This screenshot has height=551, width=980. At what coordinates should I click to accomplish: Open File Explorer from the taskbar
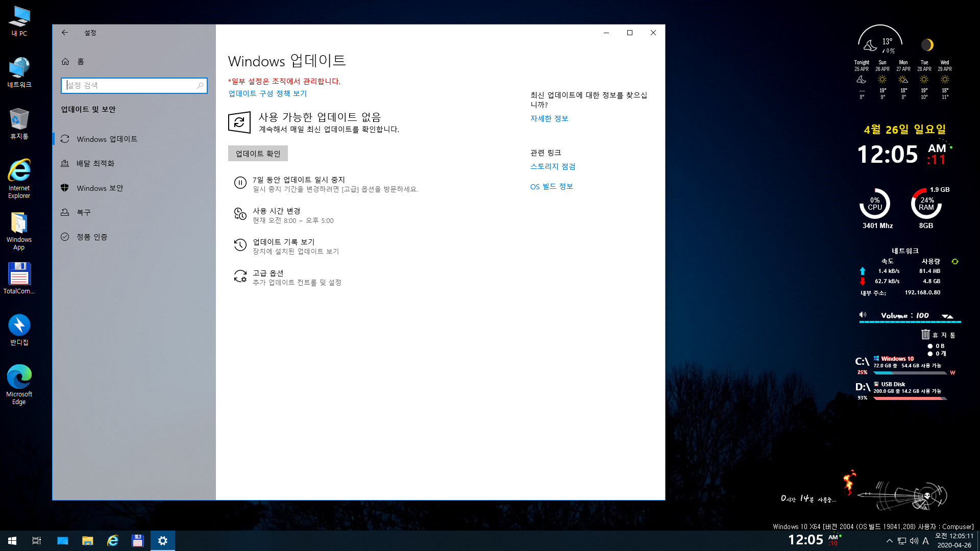(87, 541)
